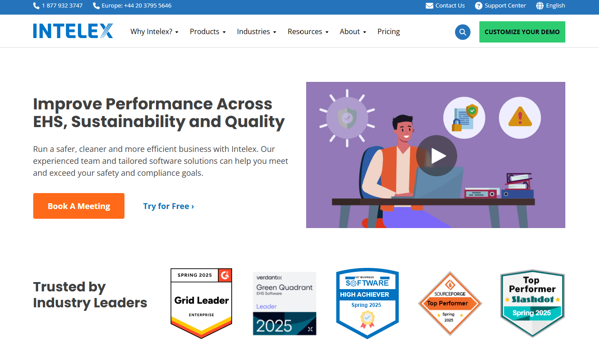Click the Slashdot Top Performer badge
The image size is (599, 364).
pyautogui.click(x=532, y=303)
